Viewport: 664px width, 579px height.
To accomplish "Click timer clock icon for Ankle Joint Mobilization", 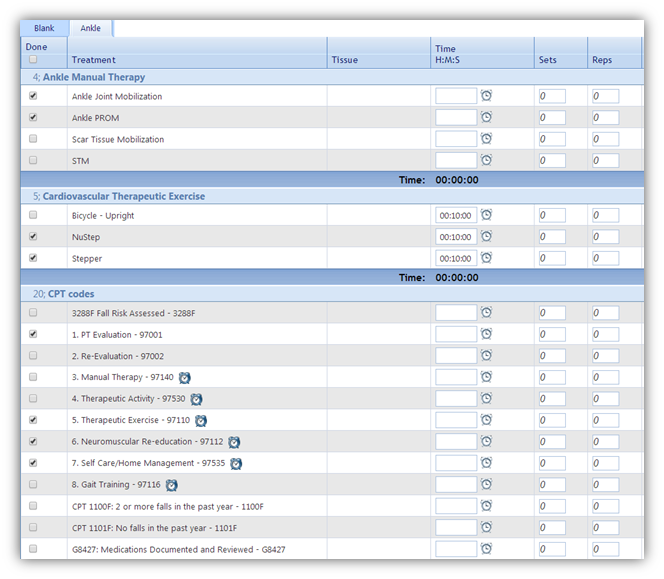I will pos(486,96).
